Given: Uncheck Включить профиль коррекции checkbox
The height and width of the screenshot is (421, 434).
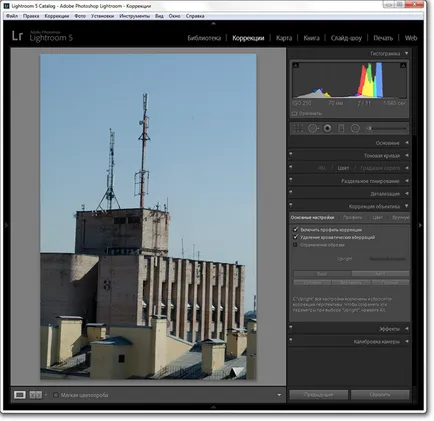Looking at the screenshot, I should pos(295,229).
